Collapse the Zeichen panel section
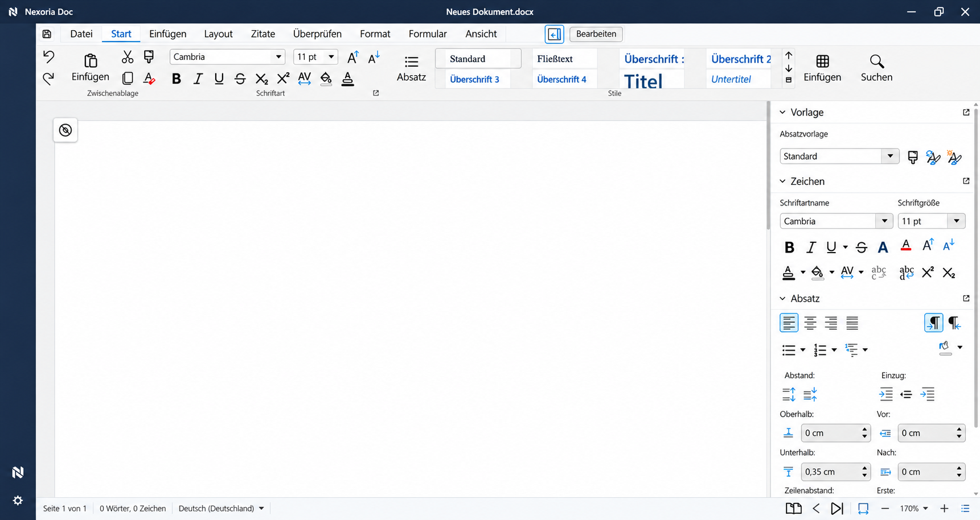980x520 pixels. pos(782,181)
